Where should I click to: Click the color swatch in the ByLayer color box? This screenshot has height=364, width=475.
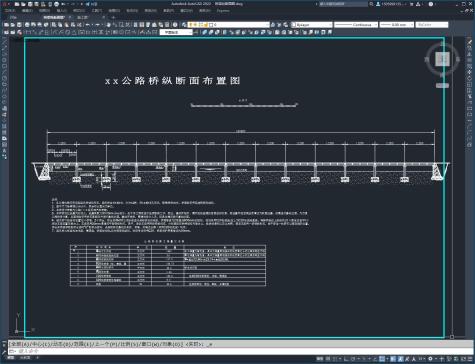tap(294, 25)
